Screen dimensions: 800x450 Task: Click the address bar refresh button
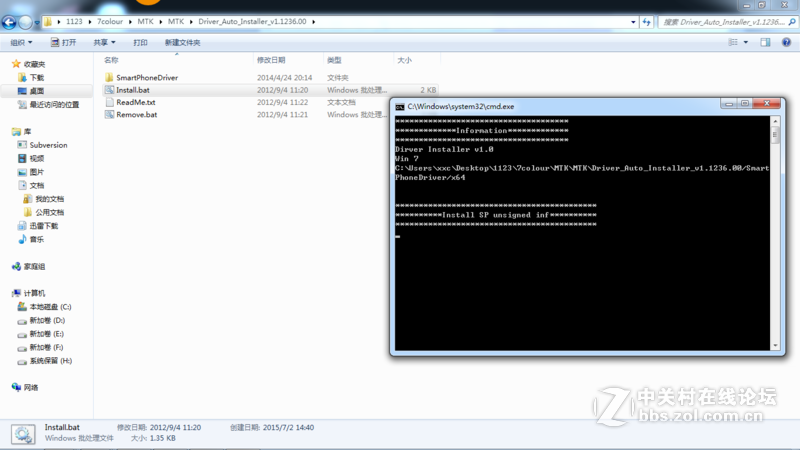(646, 22)
